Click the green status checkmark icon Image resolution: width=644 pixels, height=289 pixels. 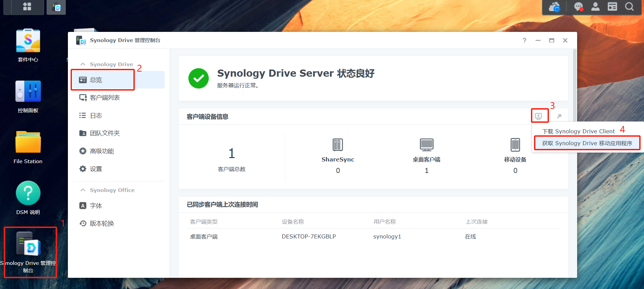[x=199, y=78]
